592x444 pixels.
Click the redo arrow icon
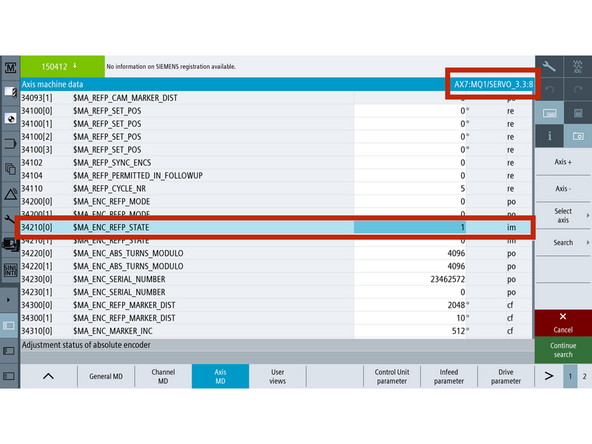tap(578, 89)
